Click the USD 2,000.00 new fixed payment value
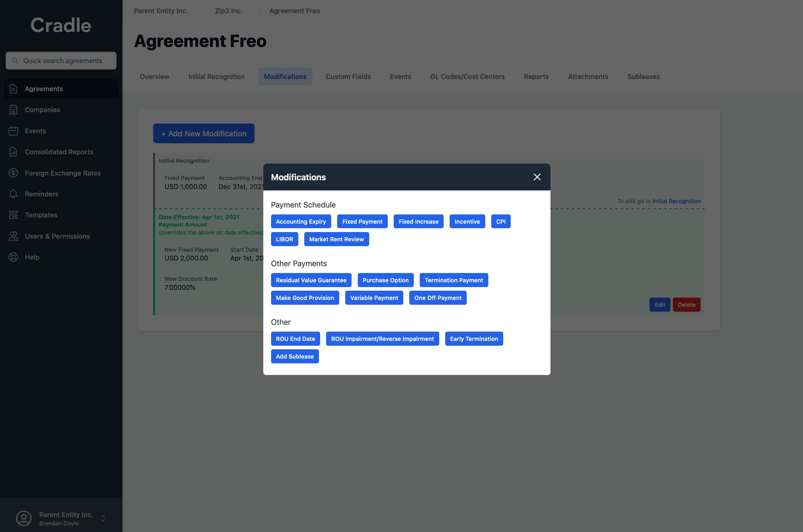The image size is (803, 532). pos(186,258)
